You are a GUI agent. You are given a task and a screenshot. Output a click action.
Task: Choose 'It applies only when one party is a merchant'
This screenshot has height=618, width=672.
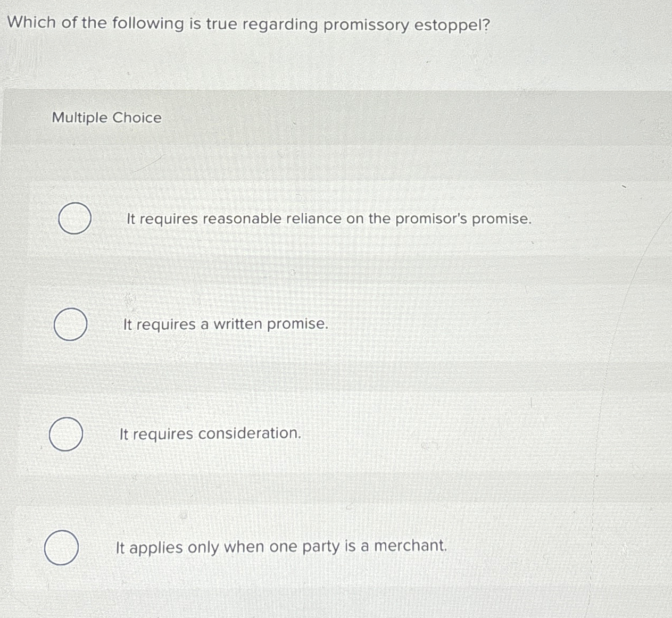(x=281, y=547)
